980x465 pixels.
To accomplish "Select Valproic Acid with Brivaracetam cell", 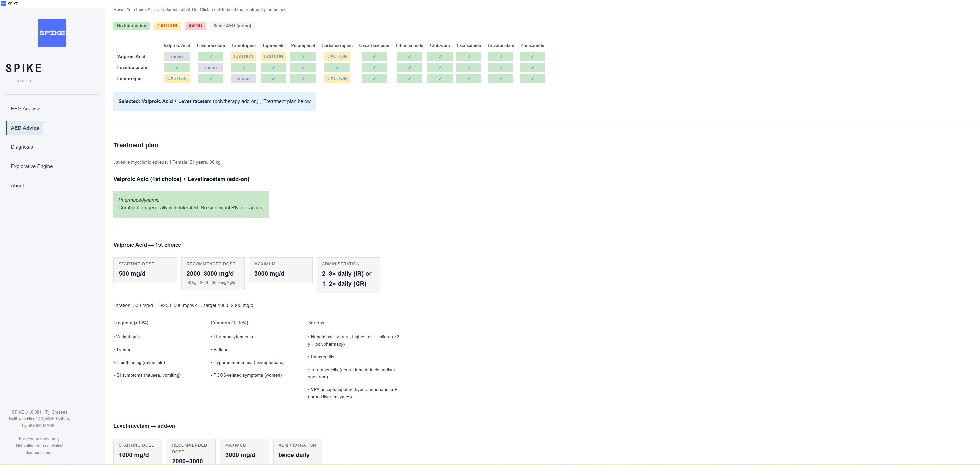I will (x=501, y=57).
